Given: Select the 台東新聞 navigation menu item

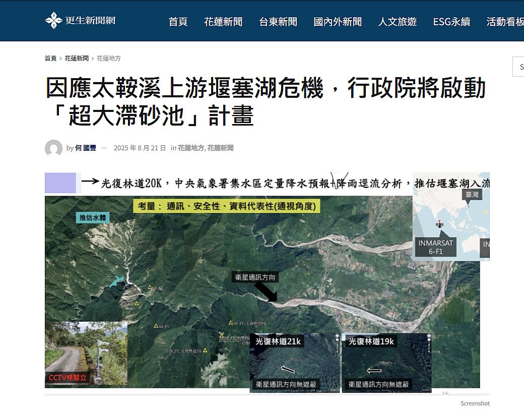Looking at the screenshot, I should click(x=278, y=22).
